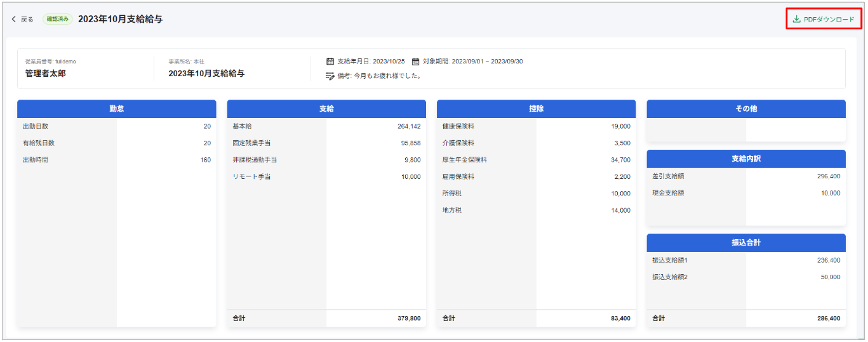This screenshot has height=342, width=868.
Task: Select the 非課税通勤手当 row label
Action: click(255, 160)
